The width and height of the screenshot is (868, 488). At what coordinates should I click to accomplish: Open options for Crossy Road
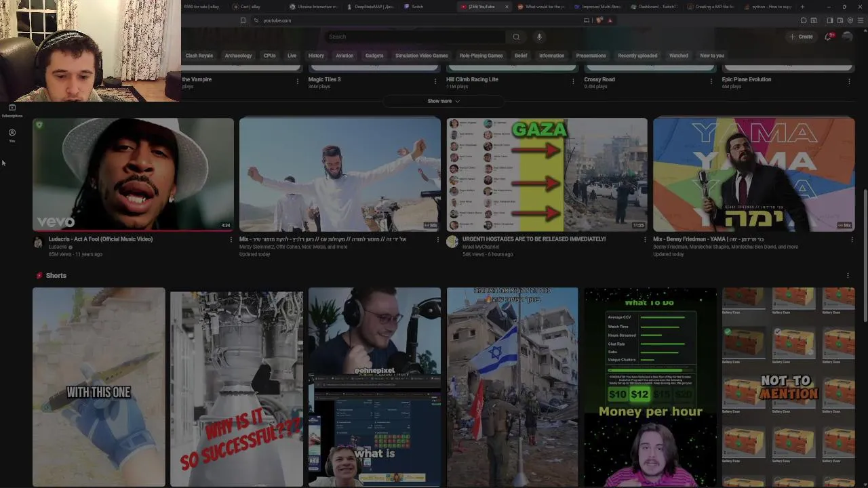pyautogui.click(x=711, y=81)
